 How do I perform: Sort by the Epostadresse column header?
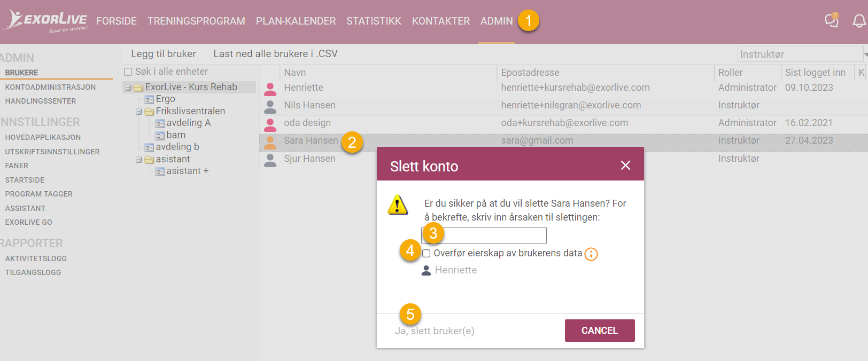pyautogui.click(x=530, y=73)
